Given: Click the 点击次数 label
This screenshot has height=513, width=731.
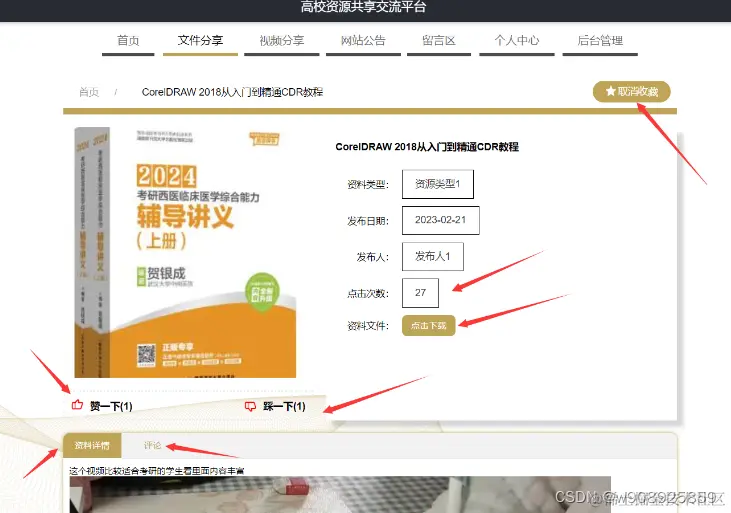Looking at the screenshot, I should 368,293.
